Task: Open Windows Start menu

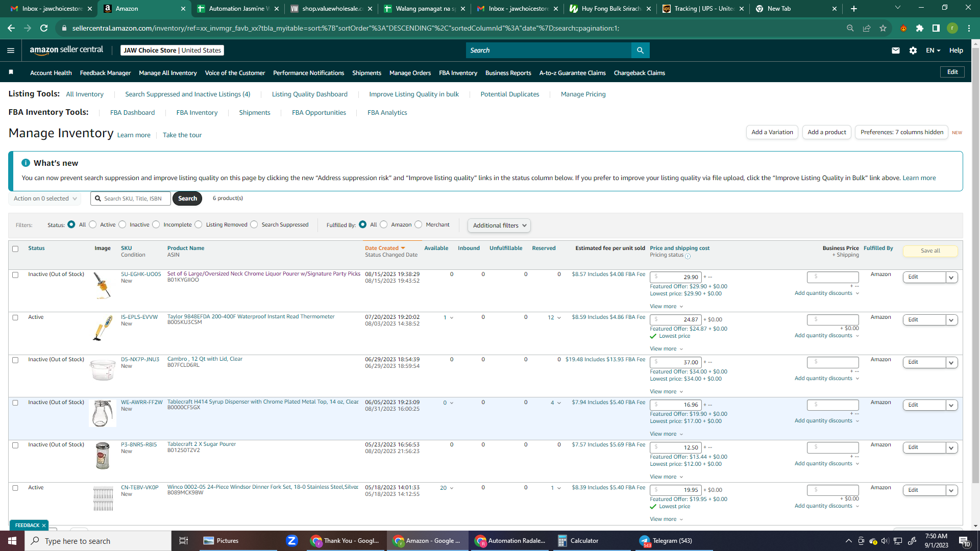Action: point(12,541)
